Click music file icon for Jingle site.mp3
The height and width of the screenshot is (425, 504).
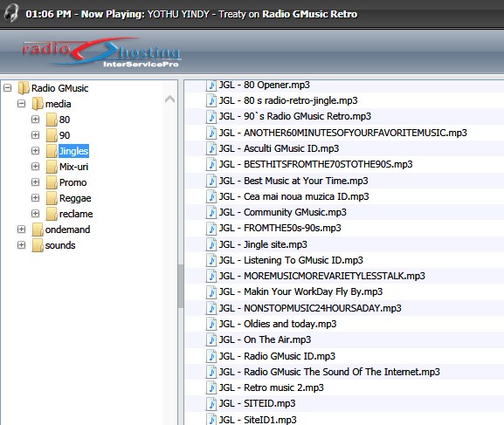pyautogui.click(x=211, y=244)
